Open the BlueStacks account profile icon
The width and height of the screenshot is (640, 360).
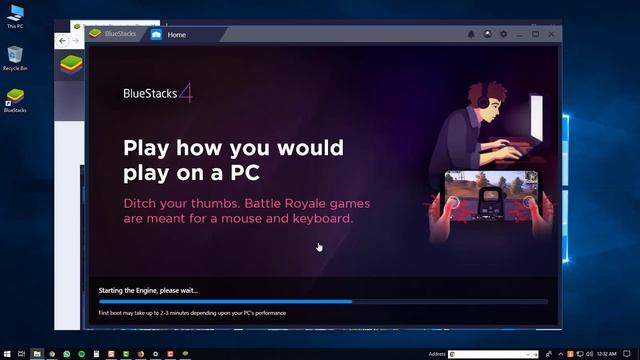[x=487, y=34]
